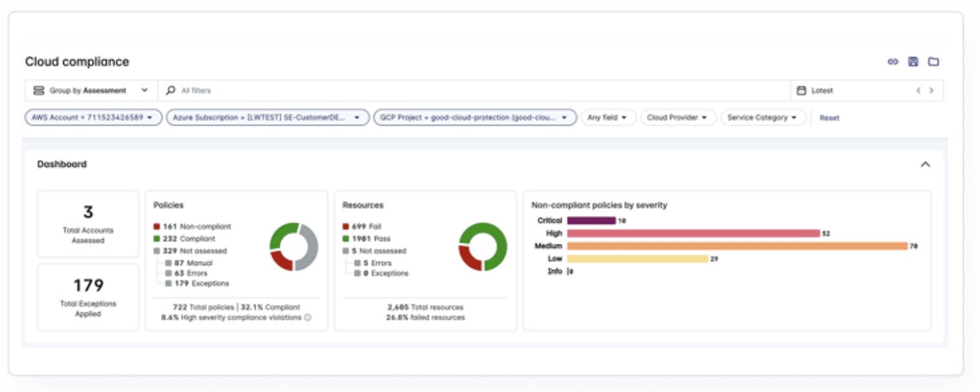Go to previous date with left arrow
The height and width of the screenshot is (392, 980).
(918, 91)
